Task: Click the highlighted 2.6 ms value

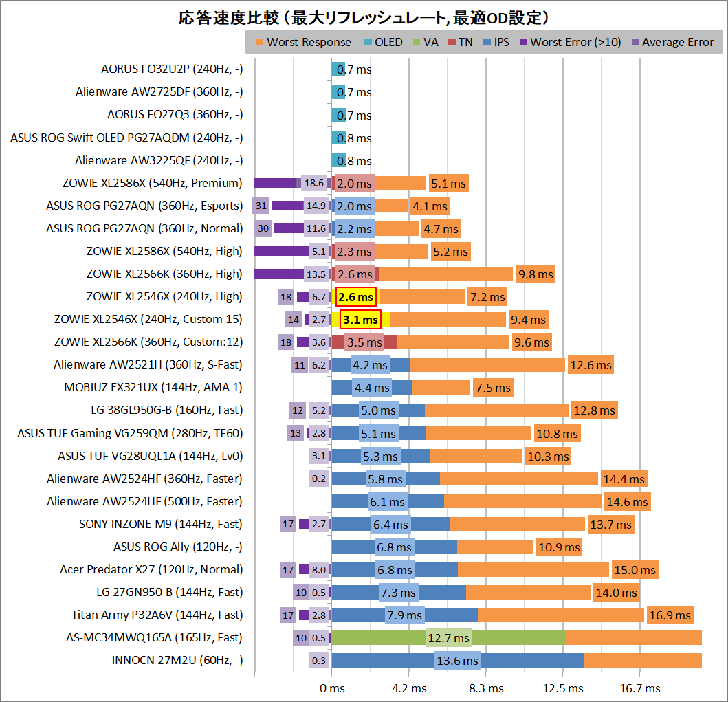Action: click(355, 297)
